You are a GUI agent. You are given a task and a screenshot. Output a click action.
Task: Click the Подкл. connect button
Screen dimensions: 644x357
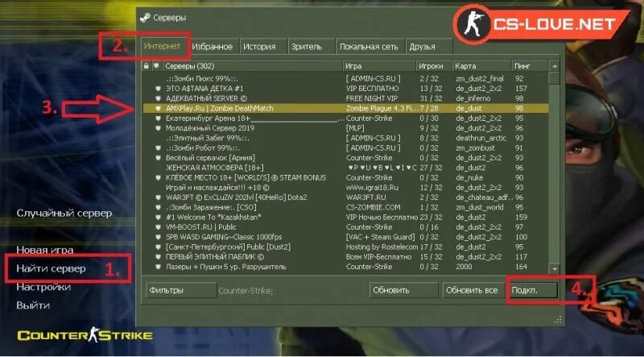(x=533, y=290)
